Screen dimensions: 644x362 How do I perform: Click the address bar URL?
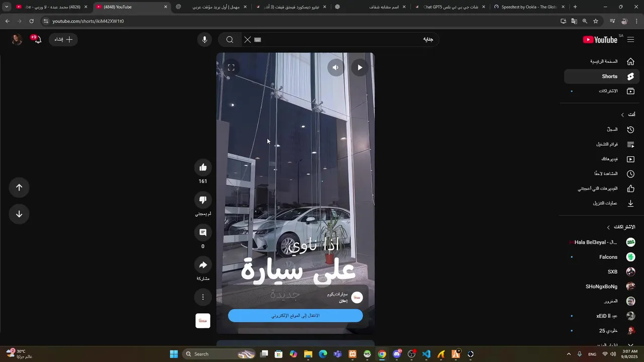click(x=88, y=21)
